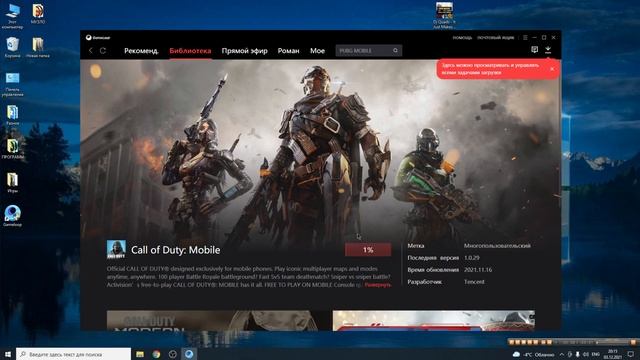Click the Gameloop taskbar icon
This screenshot has height=360, width=640.
click(x=189, y=354)
